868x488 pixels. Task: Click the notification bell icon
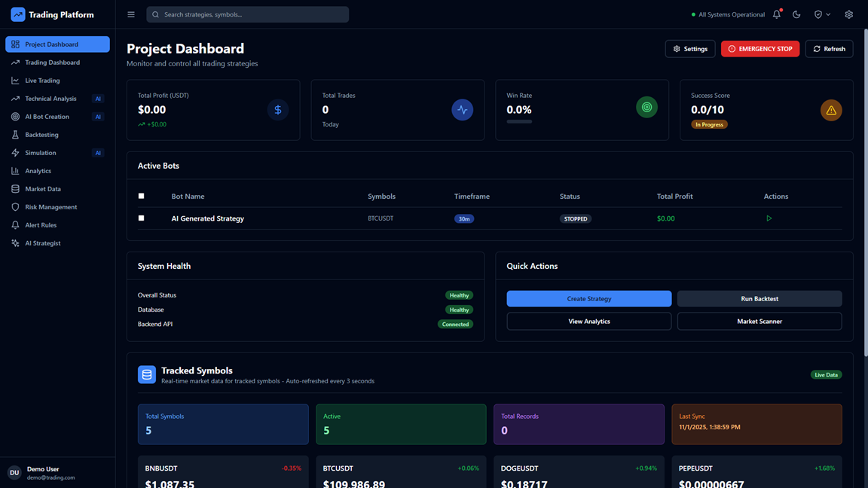777,14
